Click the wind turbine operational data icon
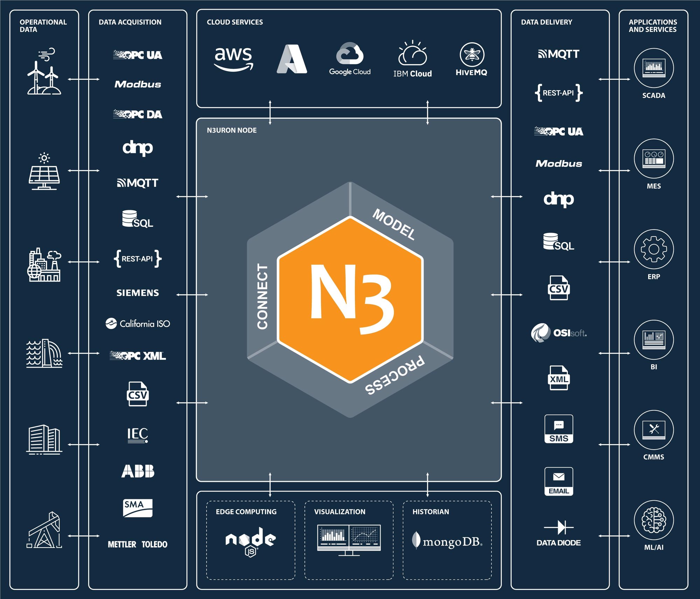This screenshot has width=700, height=599. click(44, 71)
